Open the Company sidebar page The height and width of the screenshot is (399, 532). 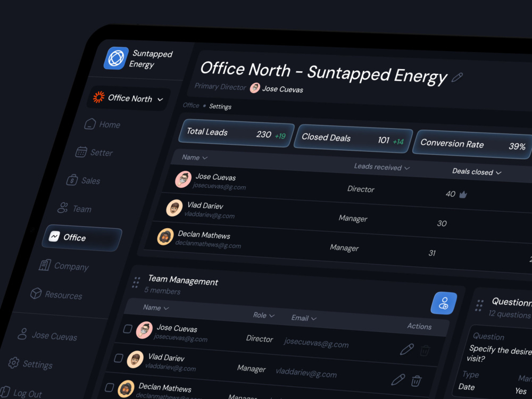[x=64, y=265]
